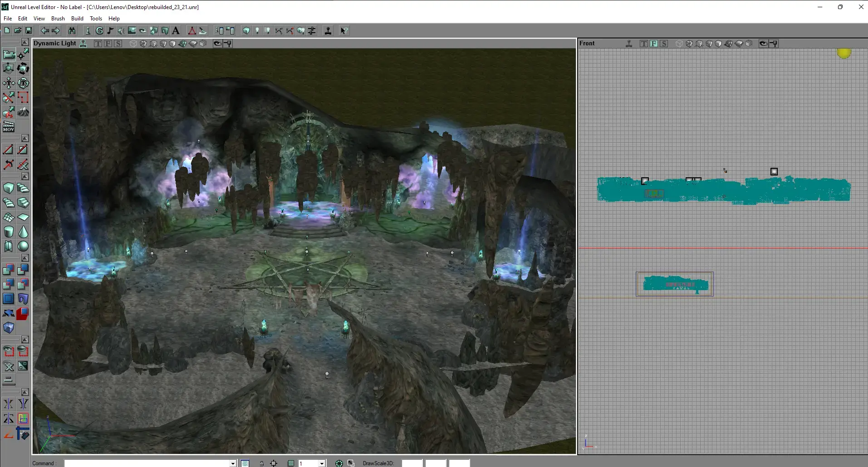Open the Help menu
Screen dimensions: 868x467
point(114,19)
